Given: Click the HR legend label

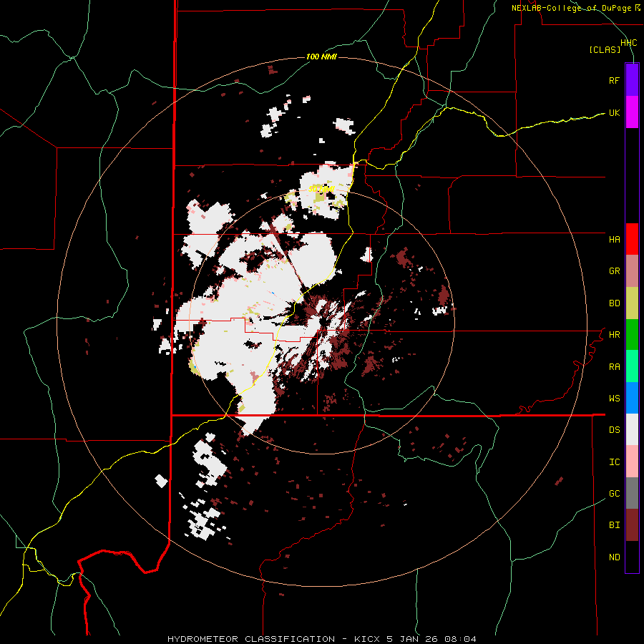Looking at the screenshot, I should (614, 335).
